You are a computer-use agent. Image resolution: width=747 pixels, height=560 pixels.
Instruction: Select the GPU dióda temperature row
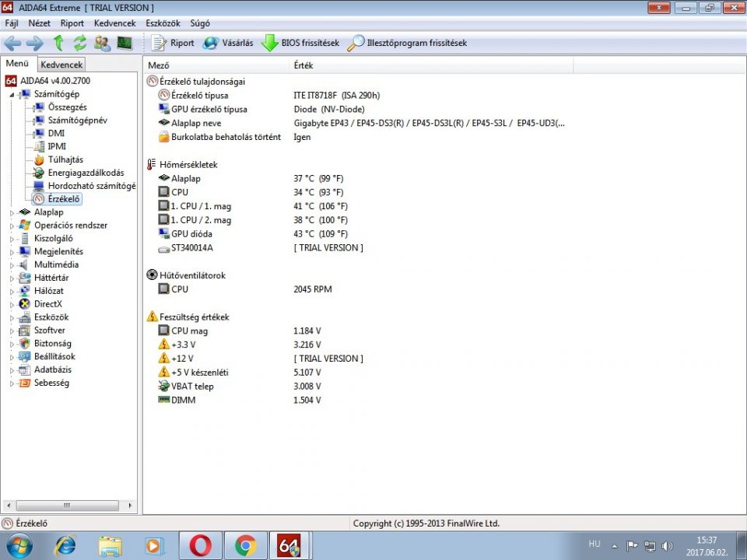[254, 234]
